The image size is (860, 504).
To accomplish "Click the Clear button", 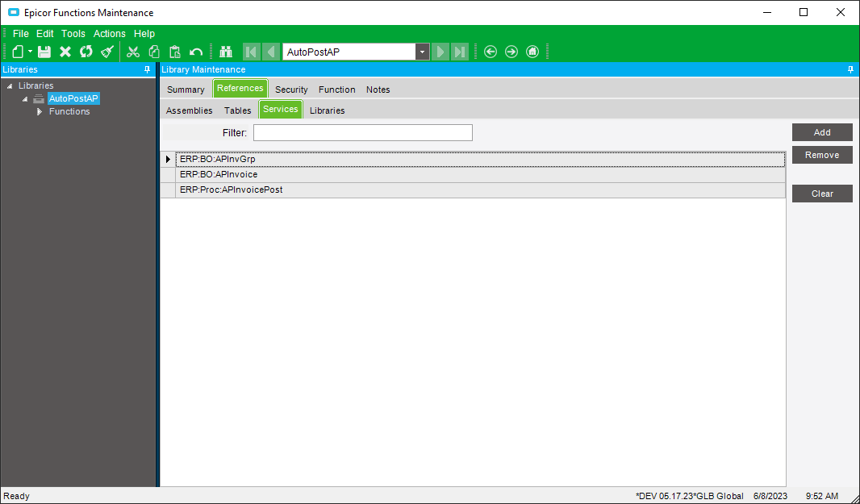I will click(822, 194).
